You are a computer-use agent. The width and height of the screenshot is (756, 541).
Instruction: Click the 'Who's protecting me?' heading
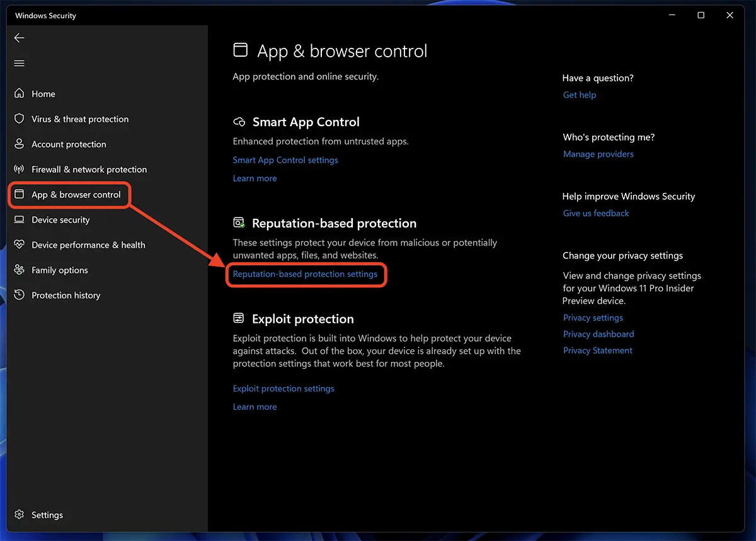pos(609,137)
